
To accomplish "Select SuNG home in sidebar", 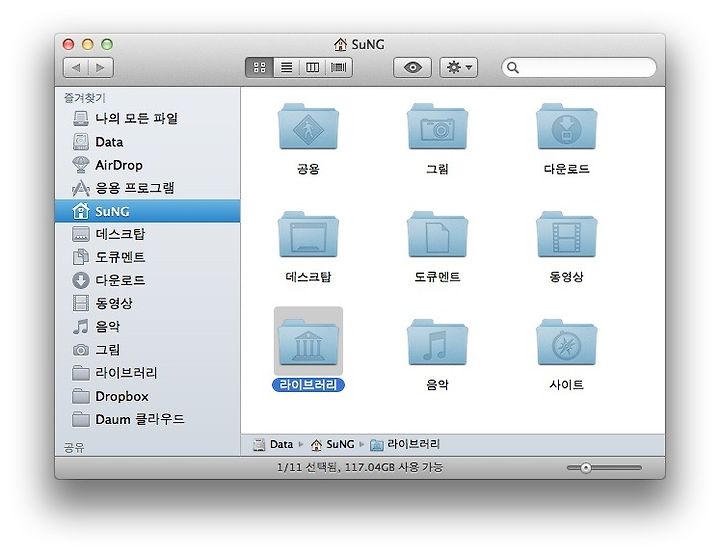I will (x=147, y=211).
